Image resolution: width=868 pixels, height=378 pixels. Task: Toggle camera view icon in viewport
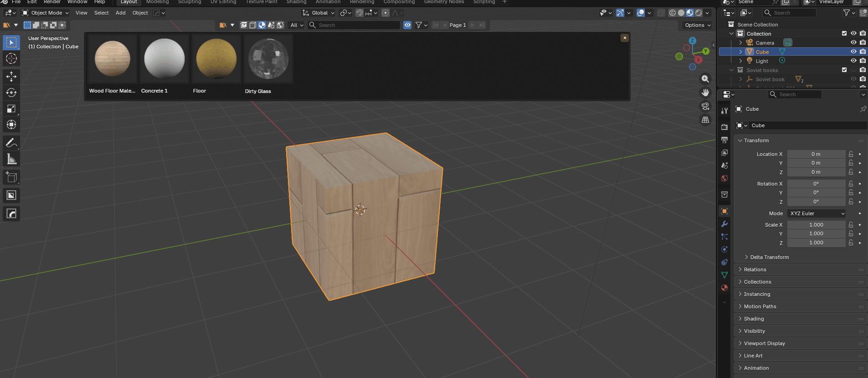[x=705, y=106]
